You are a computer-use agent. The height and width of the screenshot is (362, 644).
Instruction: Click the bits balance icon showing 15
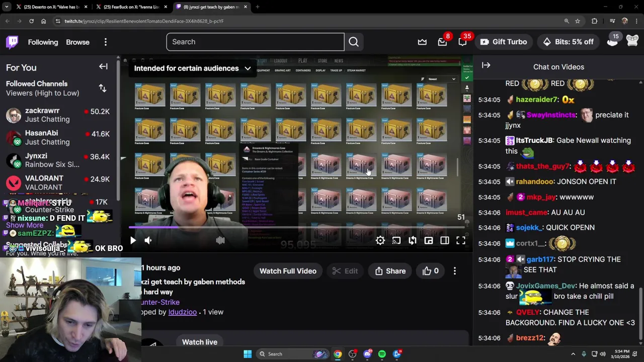tap(612, 42)
